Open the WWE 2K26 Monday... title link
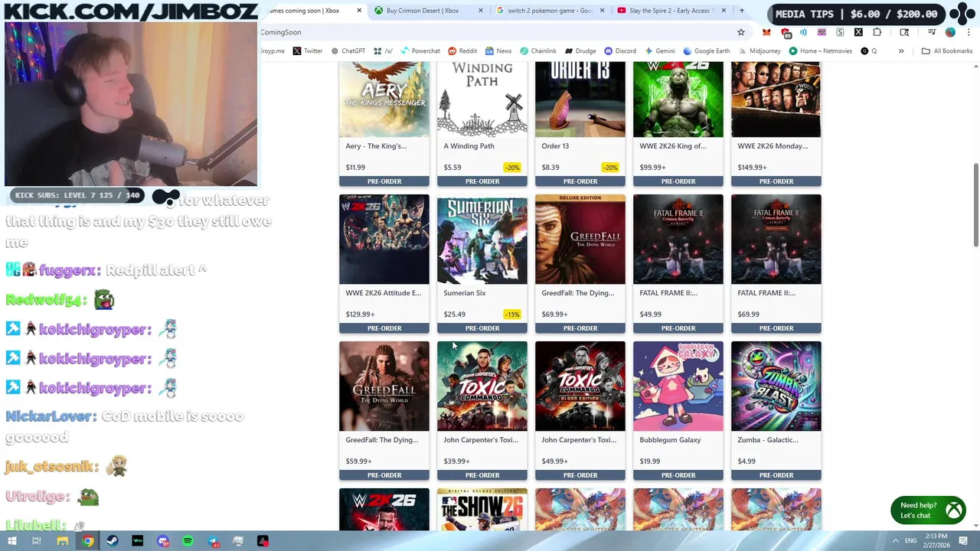The height and width of the screenshot is (551, 980). click(x=773, y=145)
